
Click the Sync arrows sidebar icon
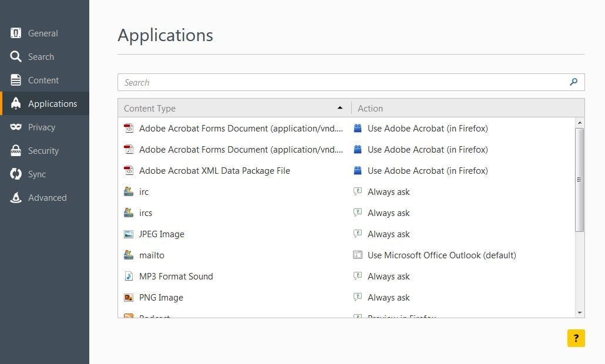[16, 174]
